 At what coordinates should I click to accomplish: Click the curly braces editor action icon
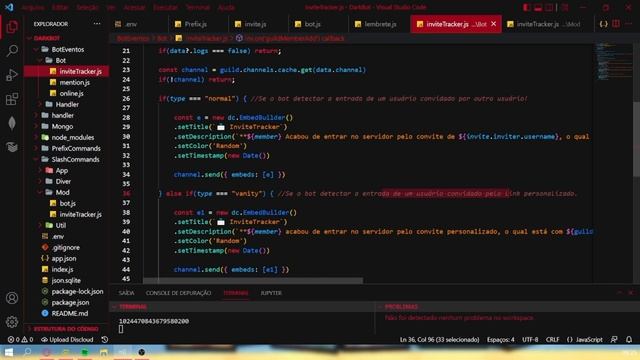[603, 24]
